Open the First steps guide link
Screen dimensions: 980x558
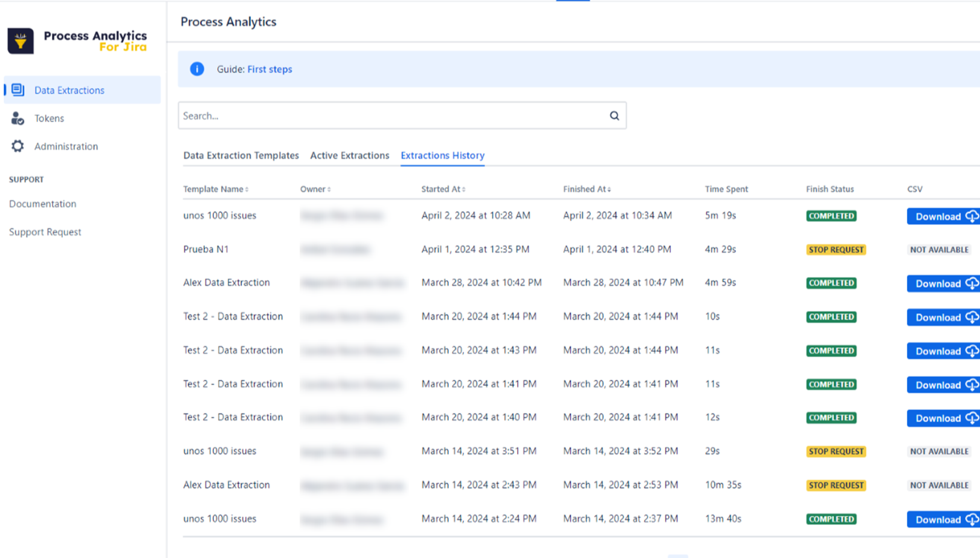coord(269,70)
